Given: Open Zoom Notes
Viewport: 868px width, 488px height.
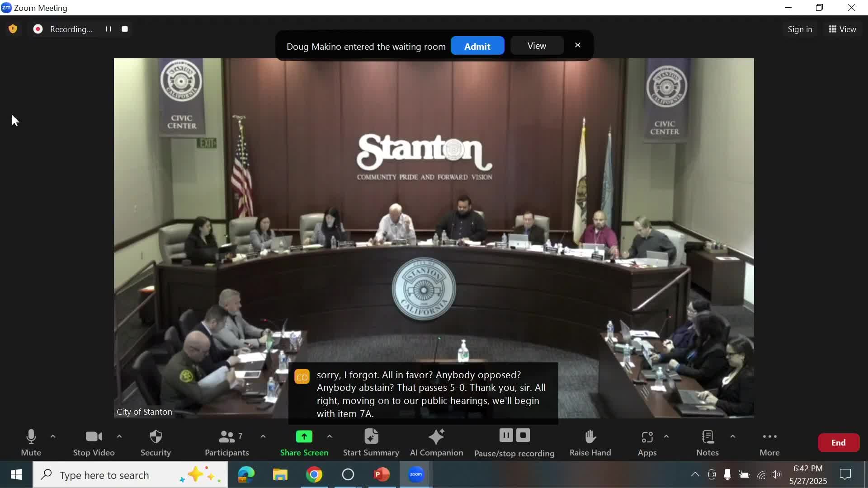Looking at the screenshot, I should coord(707,442).
